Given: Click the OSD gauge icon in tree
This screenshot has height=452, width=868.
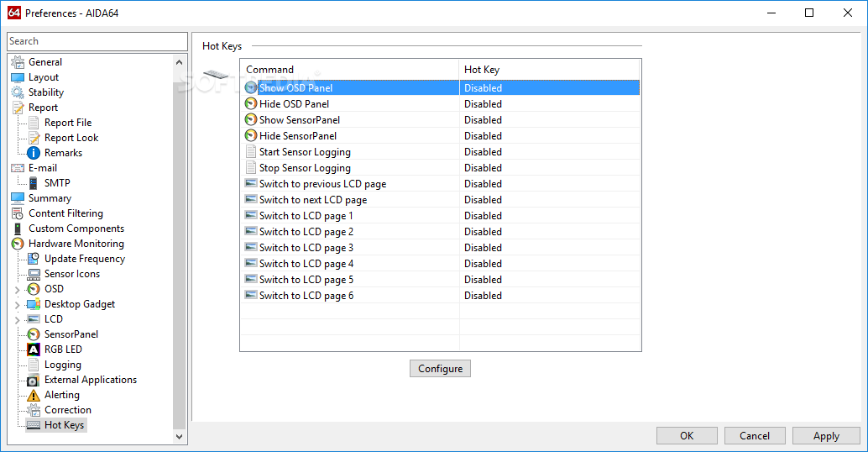Looking at the screenshot, I should click(34, 289).
